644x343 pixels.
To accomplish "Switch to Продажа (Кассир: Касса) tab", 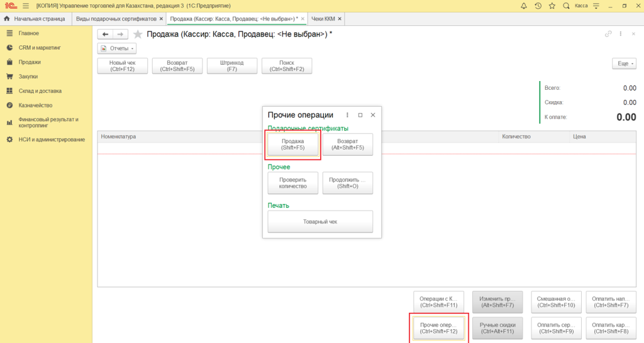I will (234, 19).
